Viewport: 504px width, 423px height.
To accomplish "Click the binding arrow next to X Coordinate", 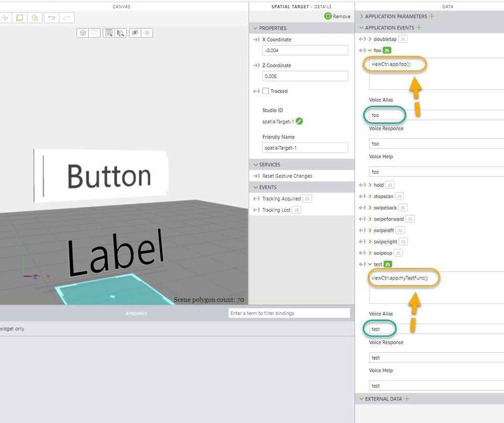I will 256,39.
